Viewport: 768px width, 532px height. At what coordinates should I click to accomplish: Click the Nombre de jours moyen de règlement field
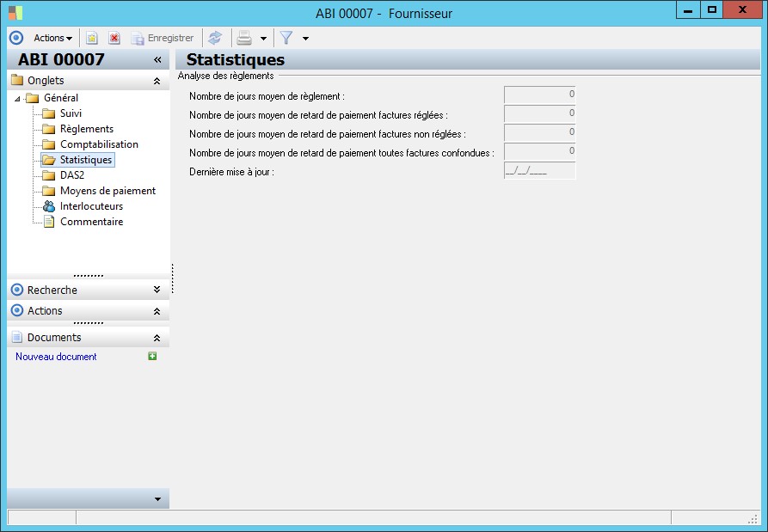click(x=540, y=95)
